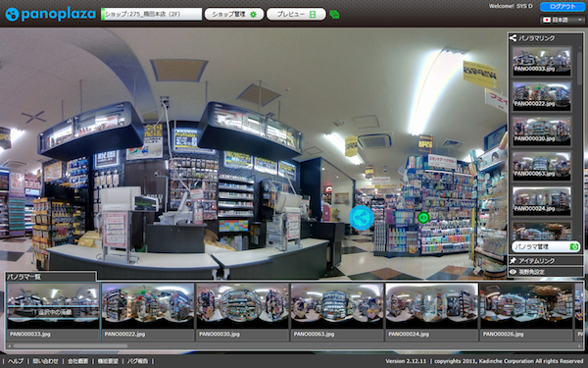Open the 日本語 language dropdown
Viewport: 588px width, 368px height.
click(563, 20)
